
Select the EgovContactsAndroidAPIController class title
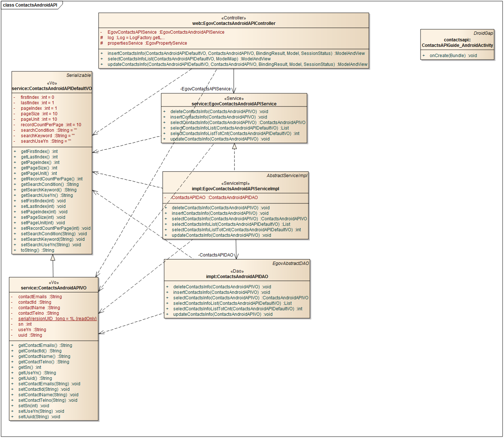234,23
